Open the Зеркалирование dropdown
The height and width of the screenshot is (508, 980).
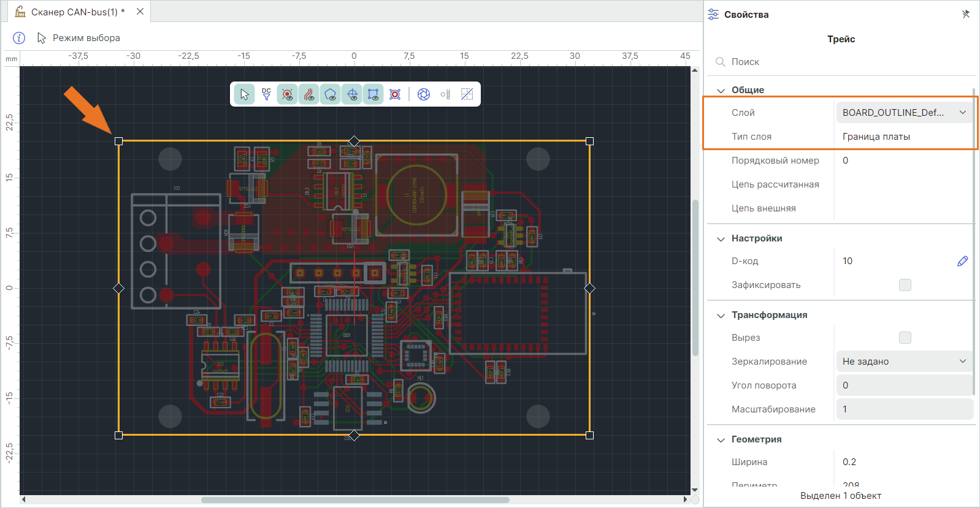pos(904,362)
